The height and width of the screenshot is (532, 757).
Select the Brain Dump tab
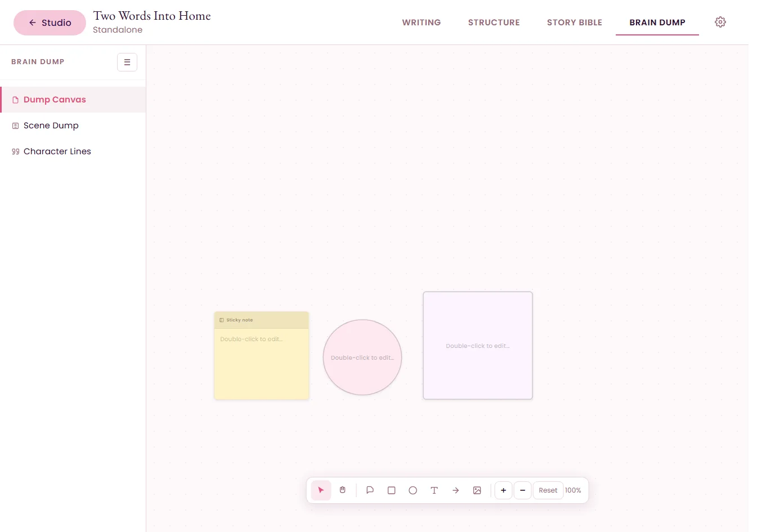click(657, 23)
